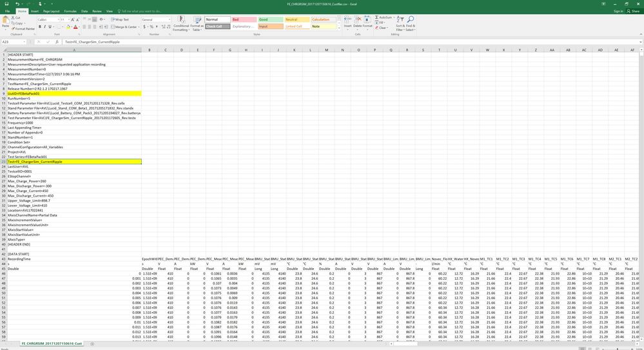This screenshot has width=644, height=350.
Task: Click Sign in link
Action: click(618, 11)
